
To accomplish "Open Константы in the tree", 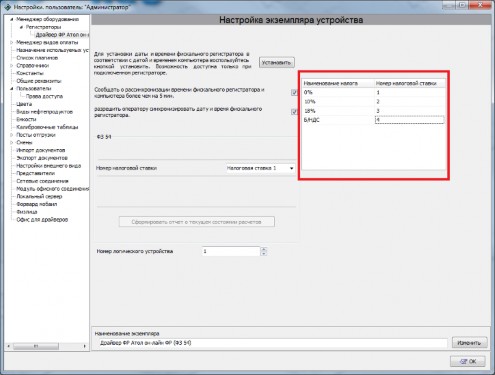I will point(30,73).
